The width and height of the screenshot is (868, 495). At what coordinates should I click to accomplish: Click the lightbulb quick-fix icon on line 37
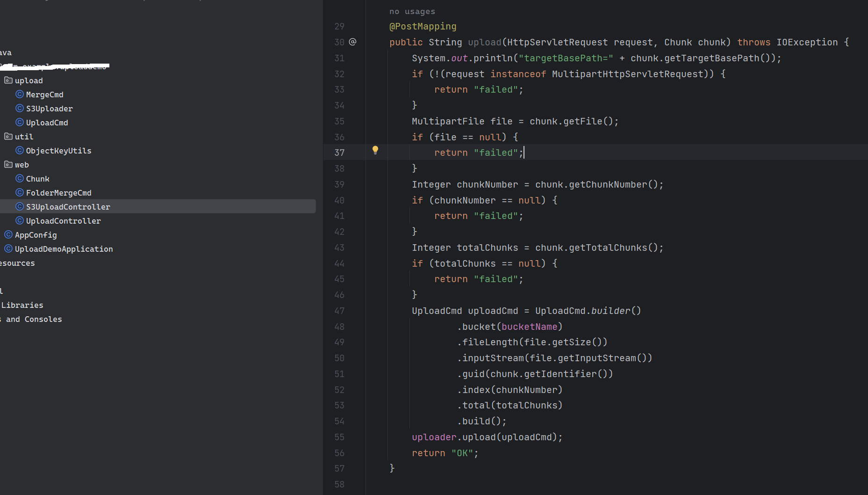[x=375, y=150]
